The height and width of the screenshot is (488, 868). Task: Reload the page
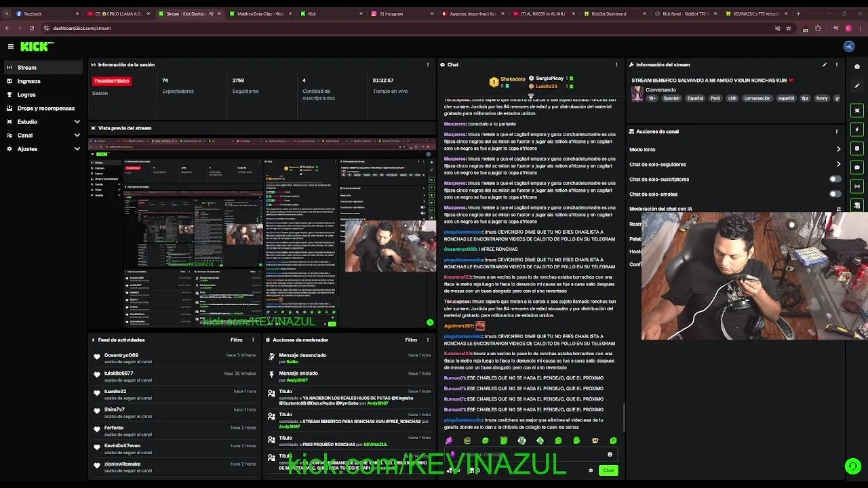pos(32,28)
